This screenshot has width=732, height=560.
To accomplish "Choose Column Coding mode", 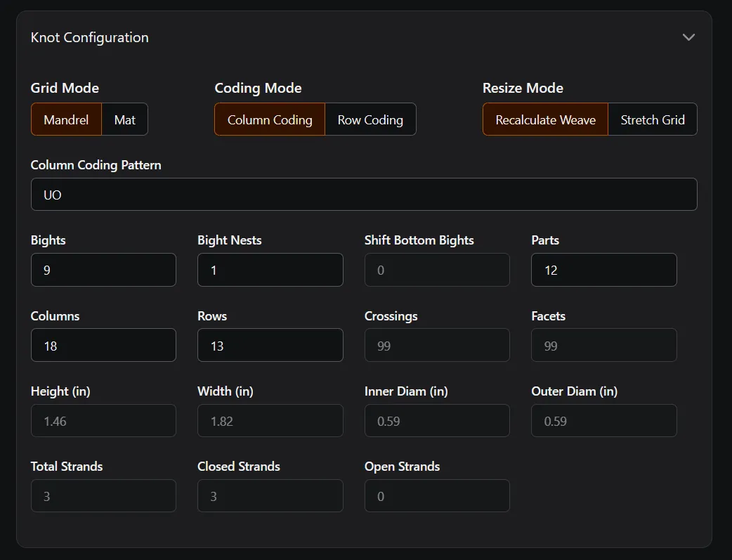I will tap(270, 119).
